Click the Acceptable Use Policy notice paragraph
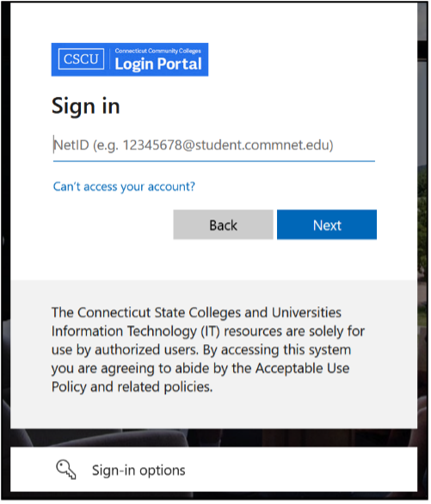 209,351
